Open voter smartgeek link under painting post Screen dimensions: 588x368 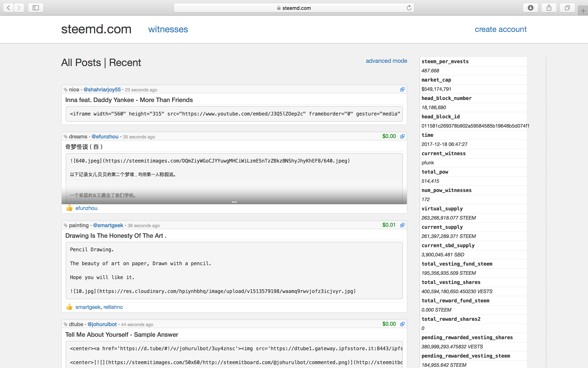88,307
